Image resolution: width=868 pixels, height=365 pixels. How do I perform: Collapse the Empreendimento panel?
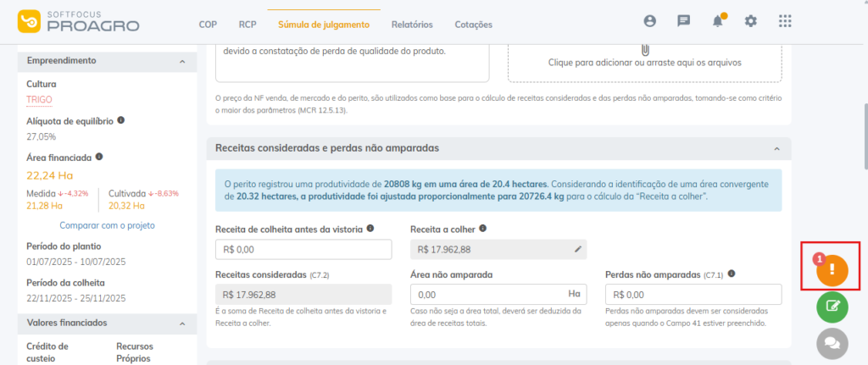point(181,61)
